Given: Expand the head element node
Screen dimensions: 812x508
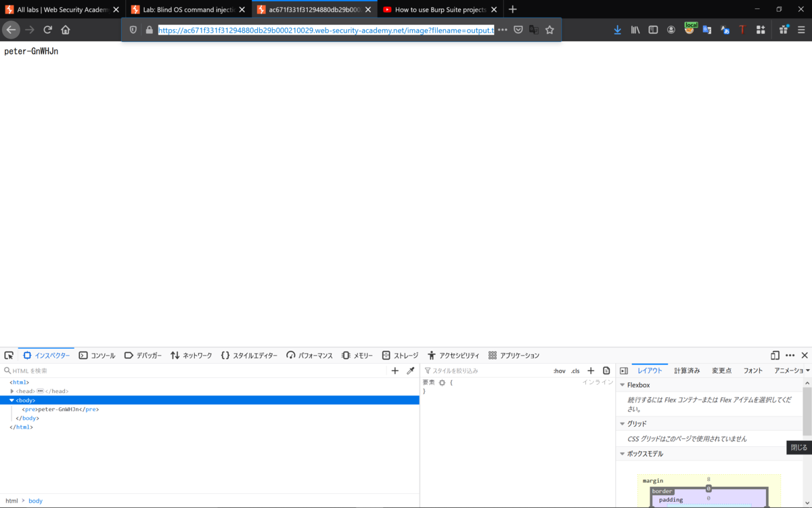Looking at the screenshot, I should pyautogui.click(x=12, y=391).
